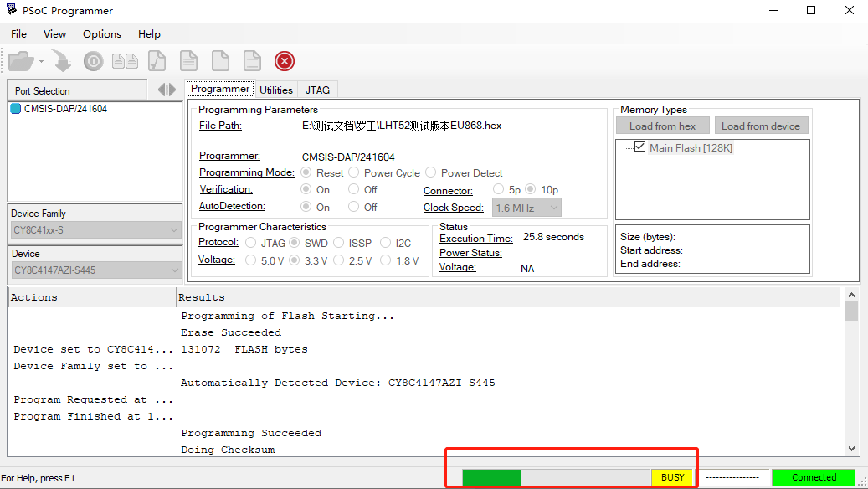Viewport: 868px width, 489px height.
Task: Open the arrow next to the folder icon
Action: point(41,61)
